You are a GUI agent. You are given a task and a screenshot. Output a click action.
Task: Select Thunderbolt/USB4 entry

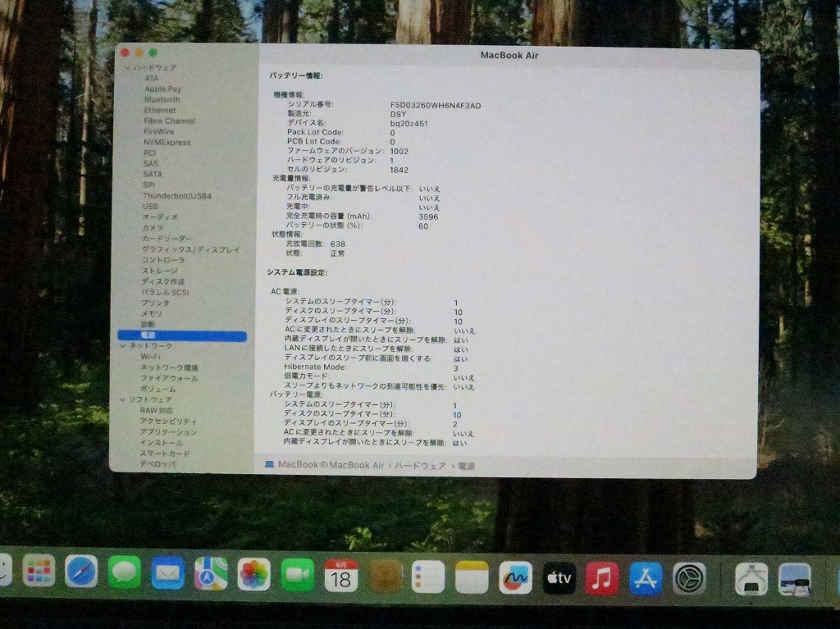pyautogui.click(x=177, y=196)
